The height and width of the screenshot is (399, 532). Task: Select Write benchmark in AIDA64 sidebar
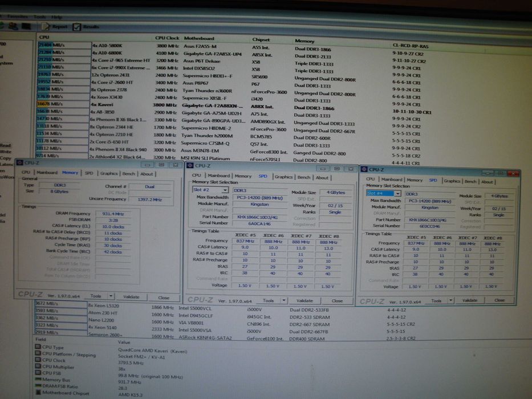click(6, 151)
